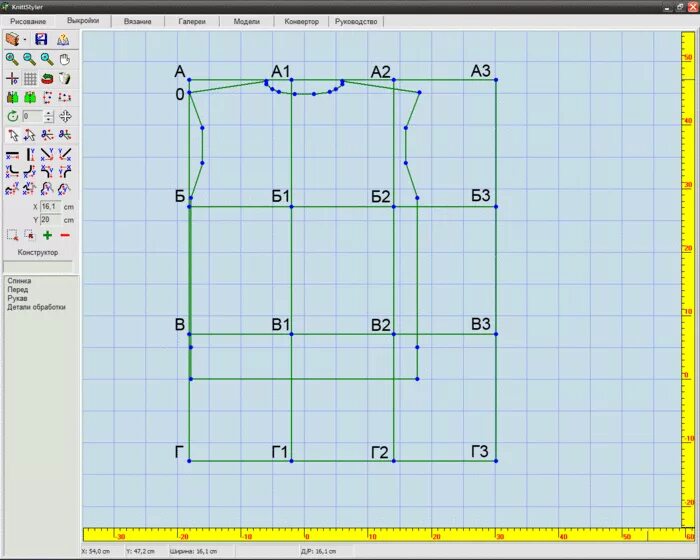Click into the rotation angle field
The image size is (700, 560).
32,117
